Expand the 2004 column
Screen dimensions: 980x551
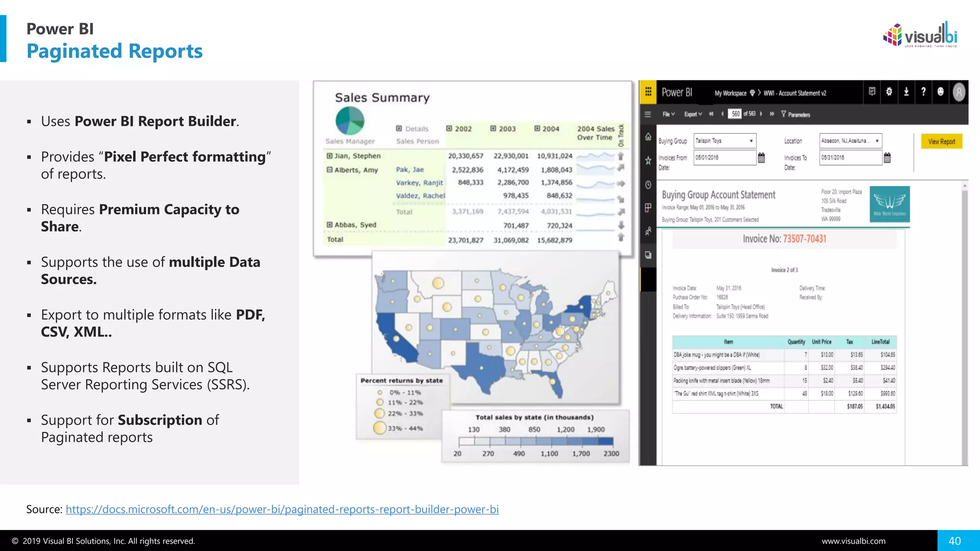tap(537, 129)
